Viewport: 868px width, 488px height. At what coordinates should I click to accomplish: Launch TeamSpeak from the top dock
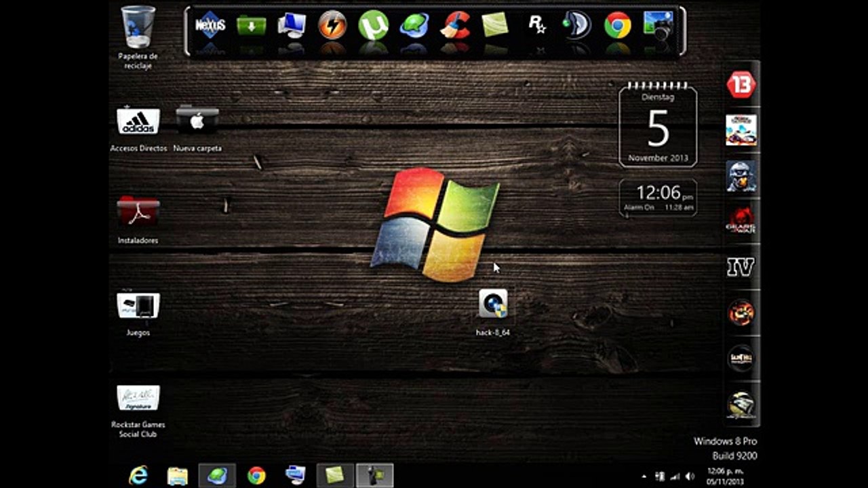[x=576, y=26]
